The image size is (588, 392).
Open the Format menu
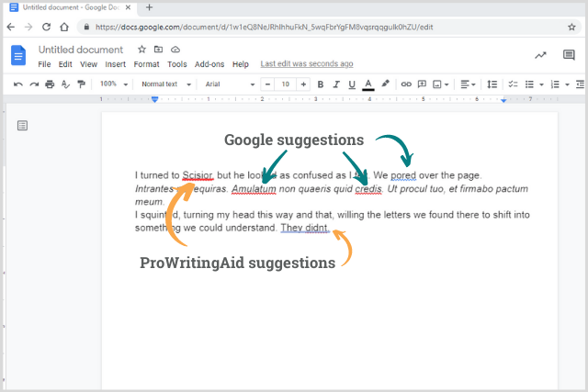click(x=146, y=64)
